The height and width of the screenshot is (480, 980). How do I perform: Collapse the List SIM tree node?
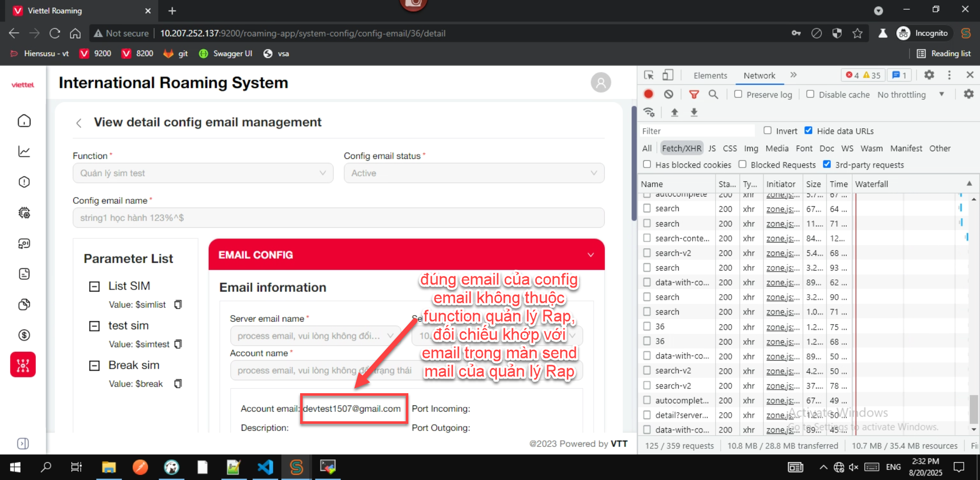click(x=94, y=286)
